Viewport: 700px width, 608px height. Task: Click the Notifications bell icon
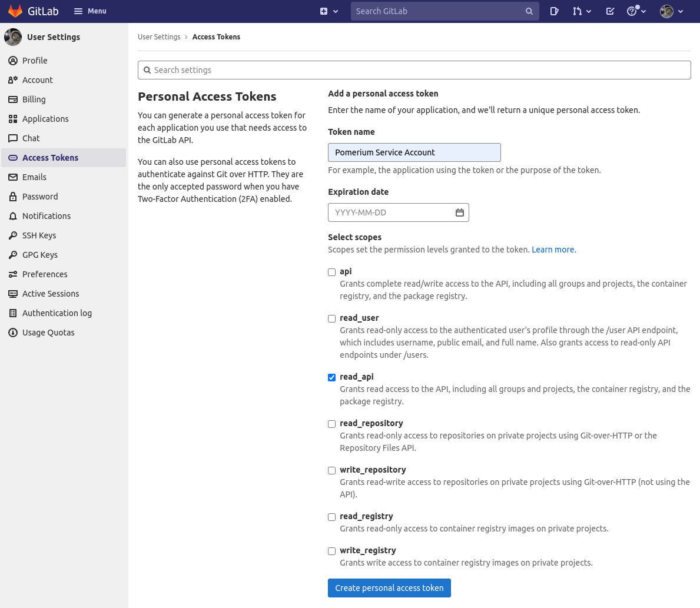13,216
